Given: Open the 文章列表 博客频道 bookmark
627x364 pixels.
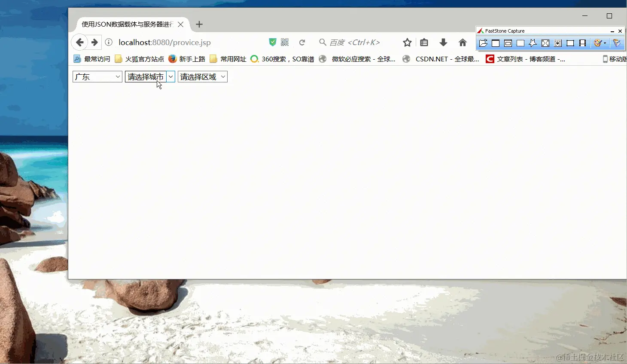Looking at the screenshot, I should pyautogui.click(x=526, y=59).
